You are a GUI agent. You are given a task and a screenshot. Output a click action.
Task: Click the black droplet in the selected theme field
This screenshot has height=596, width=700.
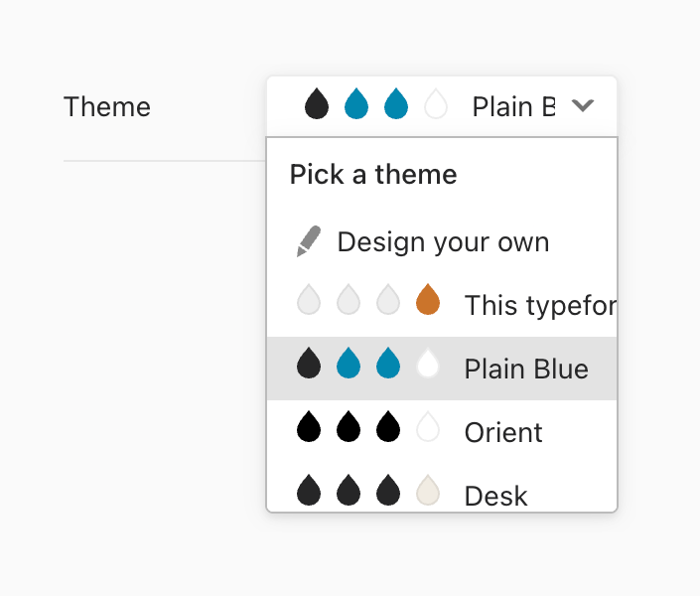pos(317,103)
